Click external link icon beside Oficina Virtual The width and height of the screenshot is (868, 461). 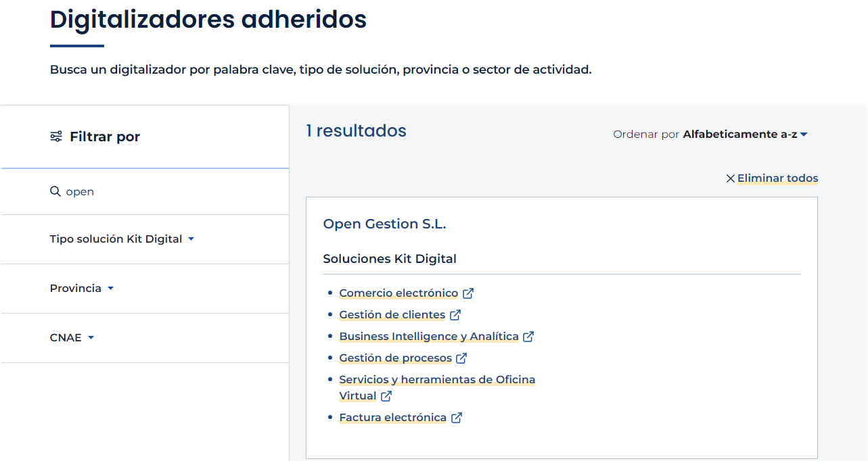[386, 396]
